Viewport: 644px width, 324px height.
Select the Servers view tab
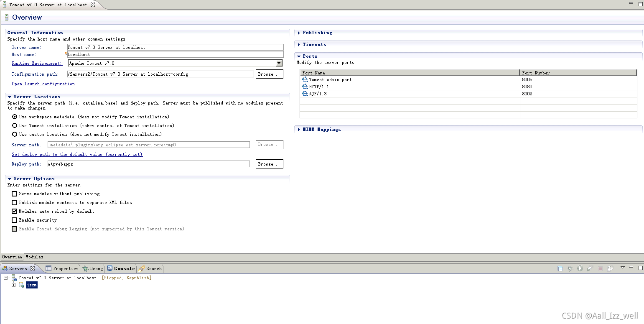[x=18, y=268]
